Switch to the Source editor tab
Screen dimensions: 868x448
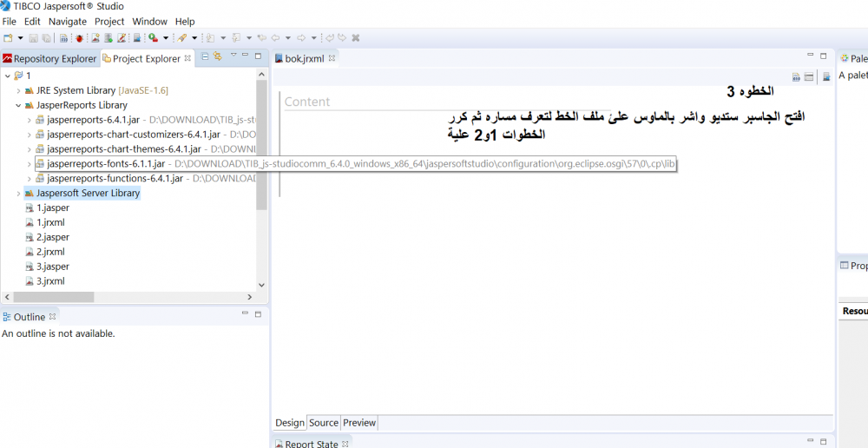[x=324, y=423]
